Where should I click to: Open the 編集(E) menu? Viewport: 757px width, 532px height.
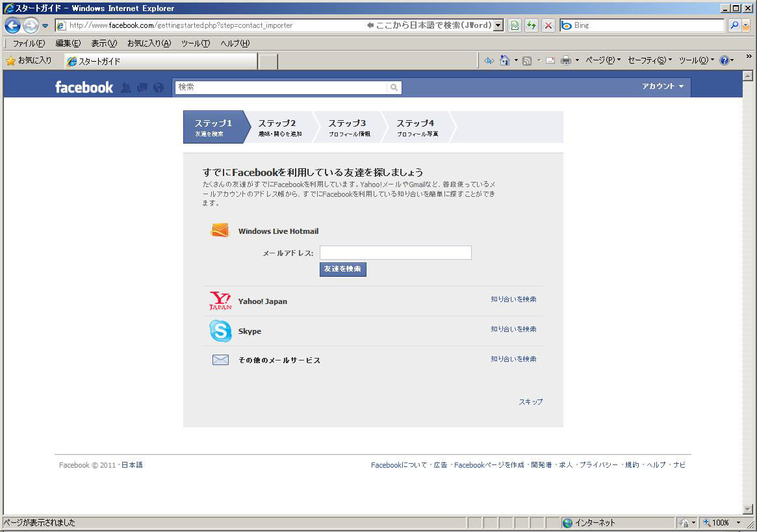(68, 43)
